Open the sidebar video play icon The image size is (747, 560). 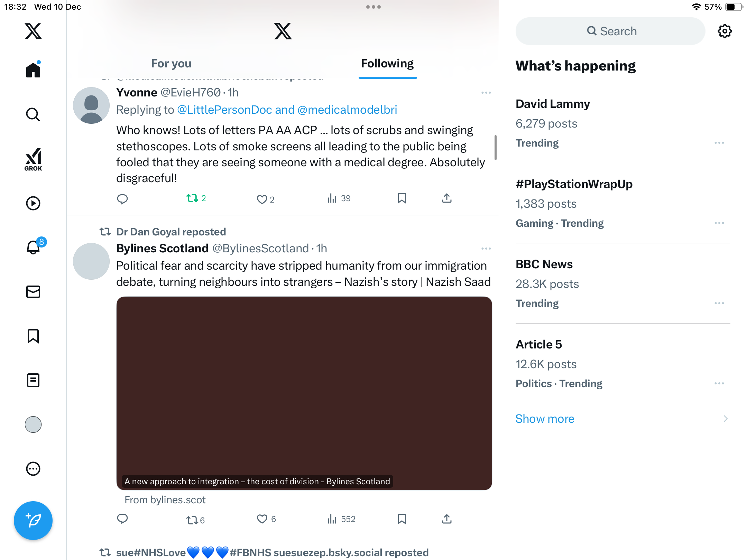33,203
